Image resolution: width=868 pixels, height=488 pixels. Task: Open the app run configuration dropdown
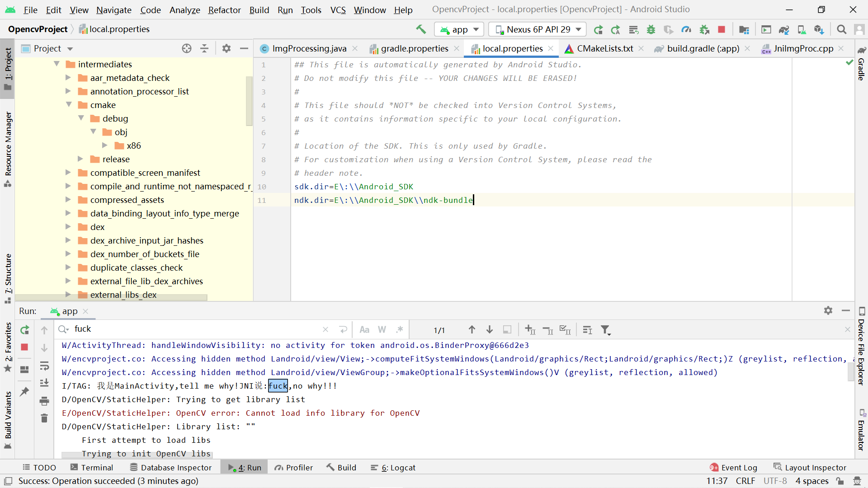click(x=459, y=29)
